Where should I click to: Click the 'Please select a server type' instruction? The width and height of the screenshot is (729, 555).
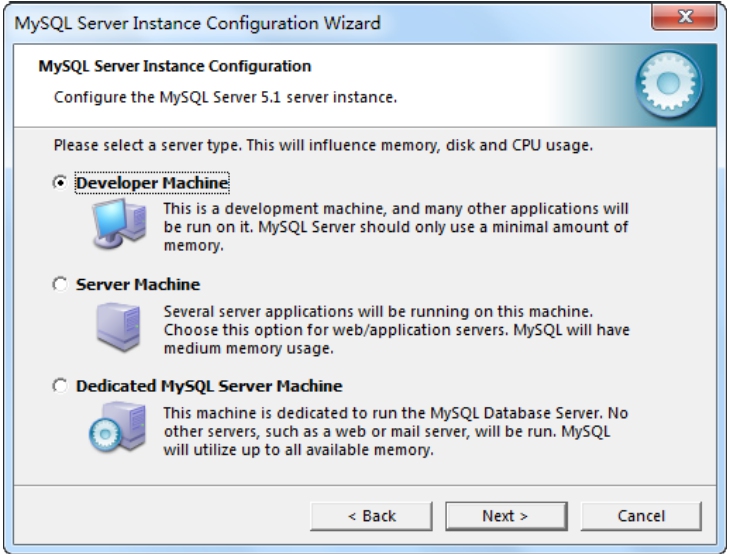[x=323, y=145]
